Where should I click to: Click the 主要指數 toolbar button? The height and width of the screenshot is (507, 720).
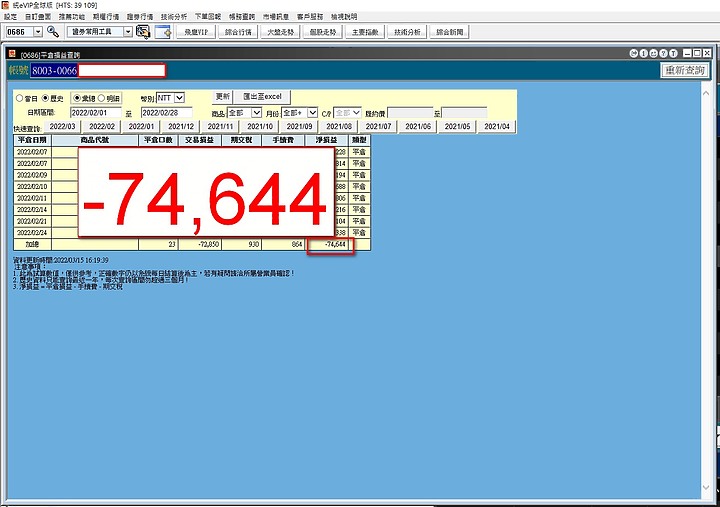pyautogui.click(x=365, y=32)
